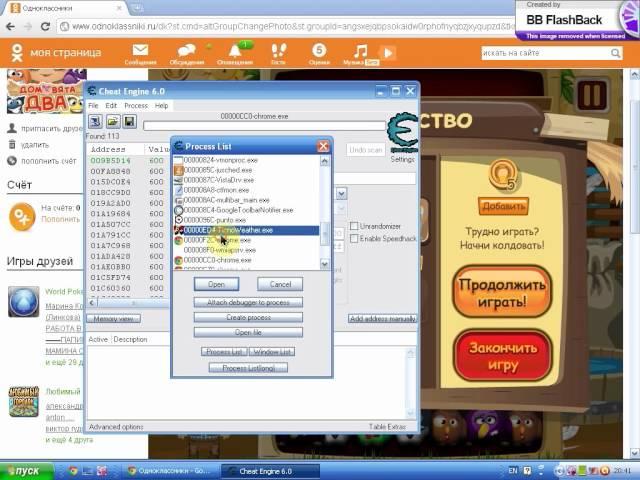Open the guests footprints icon

278,51
